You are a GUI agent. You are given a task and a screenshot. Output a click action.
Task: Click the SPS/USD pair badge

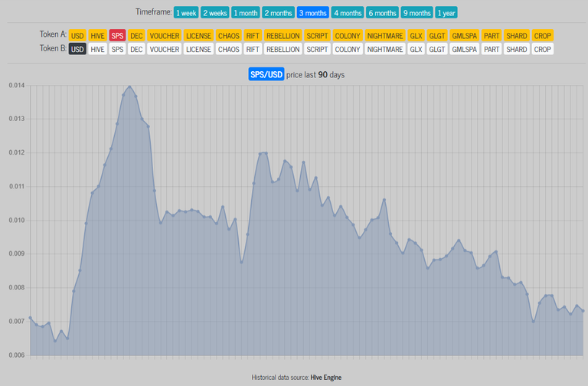point(266,74)
